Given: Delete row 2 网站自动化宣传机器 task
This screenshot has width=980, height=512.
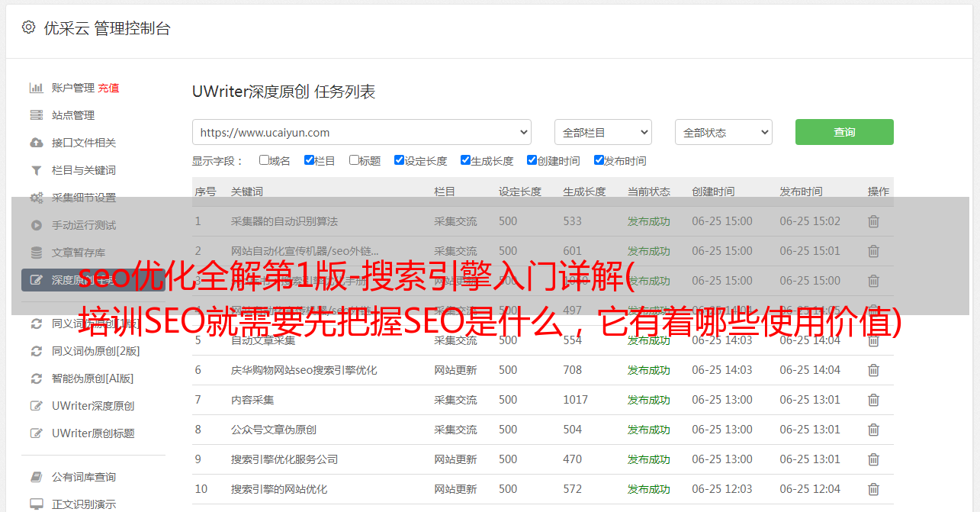Looking at the screenshot, I should click(x=873, y=251).
